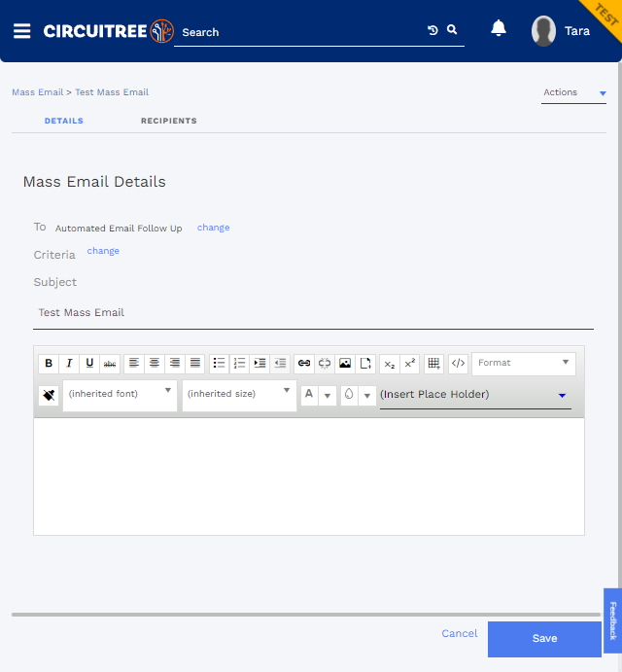Image resolution: width=622 pixels, height=672 pixels.
Task: Switch to the Recipients tab
Action: 169,121
